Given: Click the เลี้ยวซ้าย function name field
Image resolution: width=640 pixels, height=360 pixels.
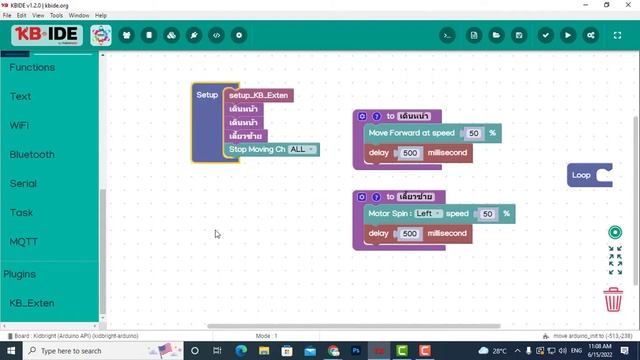Looking at the screenshot, I should pos(416,197).
